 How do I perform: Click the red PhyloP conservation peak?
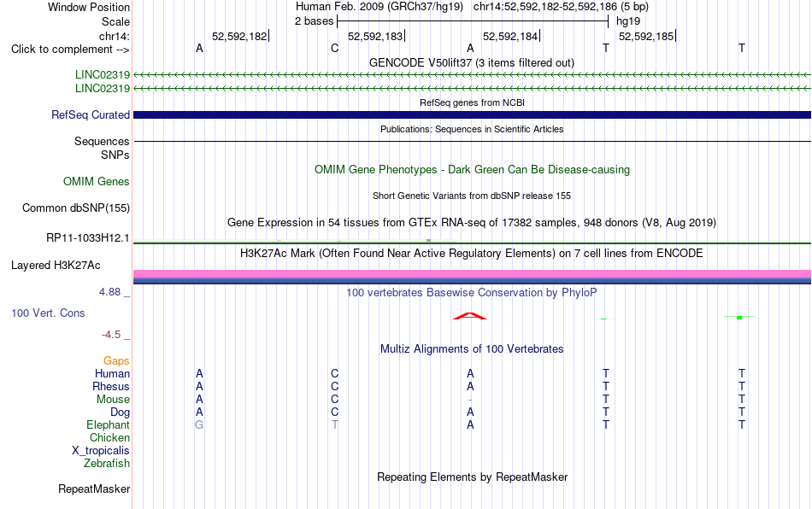(470, 316)
